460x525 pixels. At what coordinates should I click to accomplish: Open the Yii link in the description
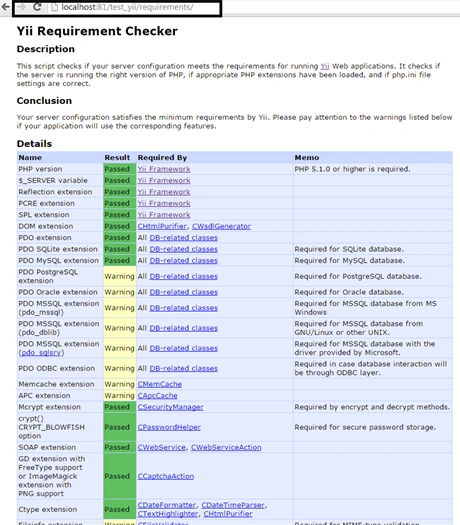tap(325, 66)
